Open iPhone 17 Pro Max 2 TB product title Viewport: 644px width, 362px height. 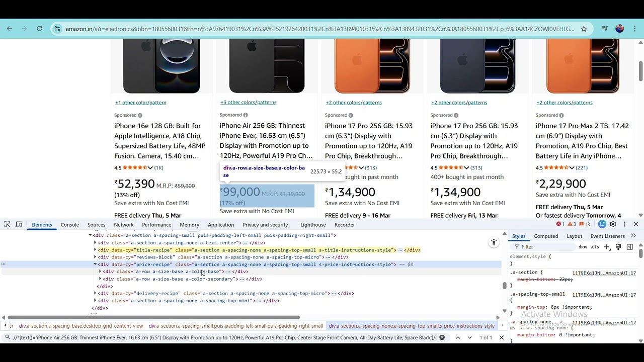(x=582, y=141)
